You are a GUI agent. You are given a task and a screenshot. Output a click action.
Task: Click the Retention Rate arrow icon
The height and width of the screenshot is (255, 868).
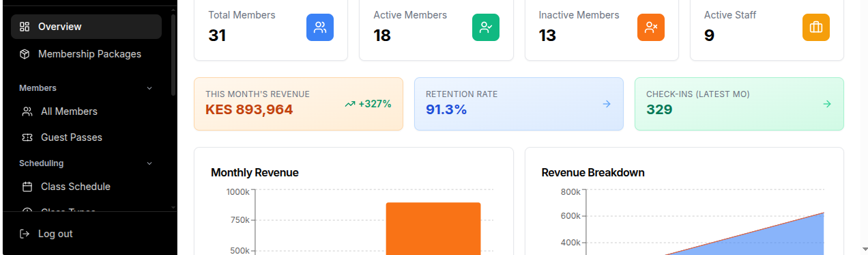tap(607, 104)
